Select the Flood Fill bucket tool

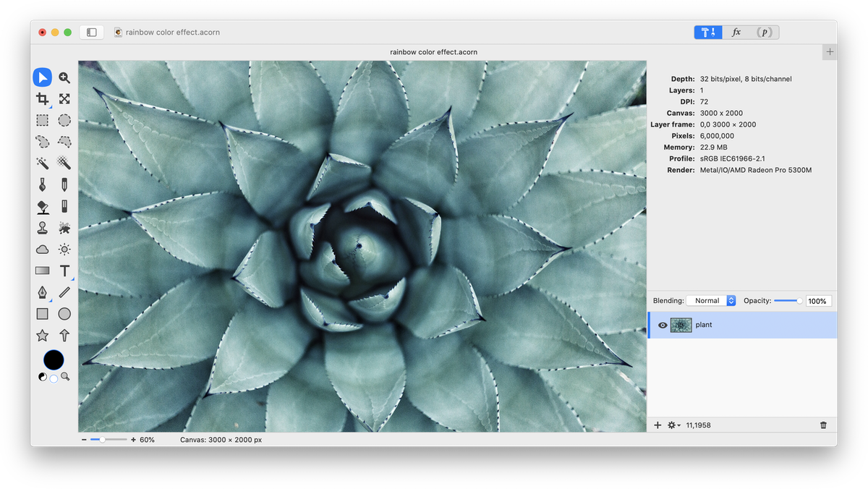coord(43,207)
